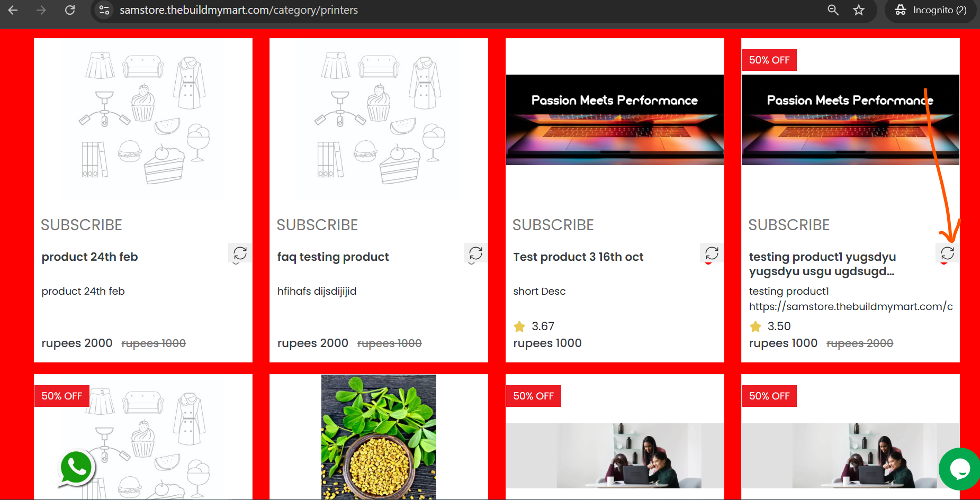980x500 pixels.
Task: Click SUBSCRIBE on product 24th feb card
Action: tap(82, 225)
